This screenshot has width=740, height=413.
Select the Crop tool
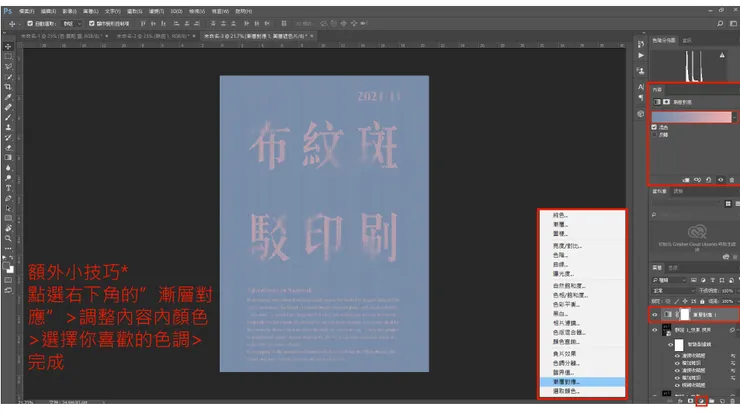(x=8, y=87)
